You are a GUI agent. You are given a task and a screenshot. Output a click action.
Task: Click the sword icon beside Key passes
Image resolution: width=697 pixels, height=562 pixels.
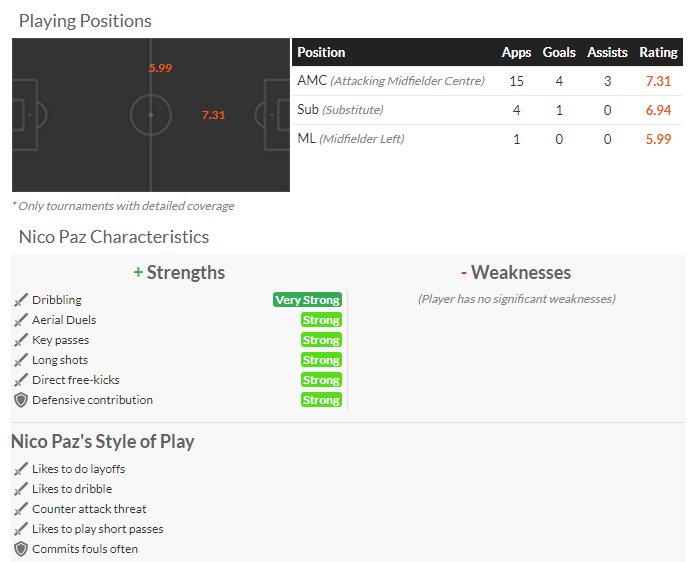click(20, 340)
